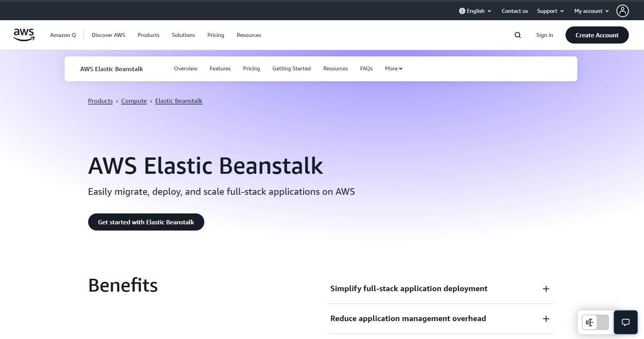Viewport: 644px width, 339px height.
Task: Follow the Elastic Beanstalk breadcrumb link
Action: (179, 101)
